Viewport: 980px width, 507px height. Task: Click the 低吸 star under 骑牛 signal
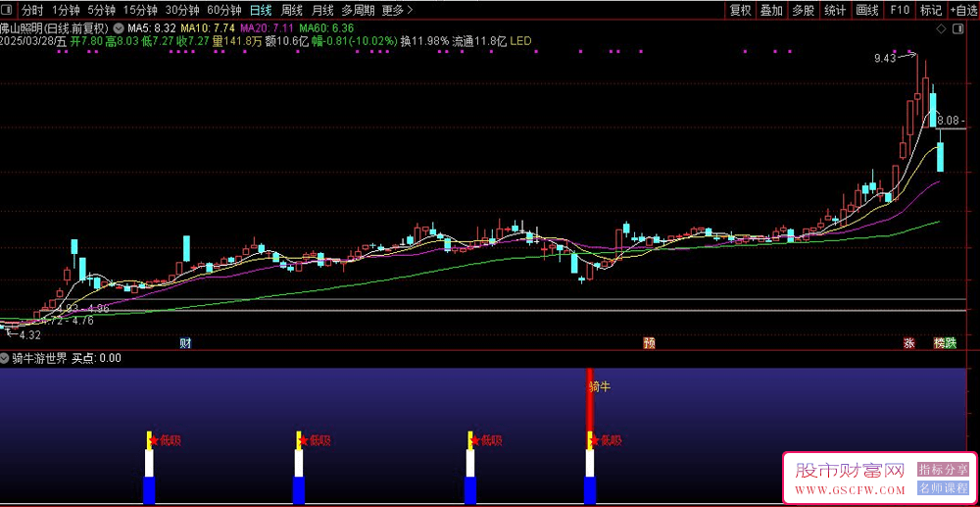(595, 440)
